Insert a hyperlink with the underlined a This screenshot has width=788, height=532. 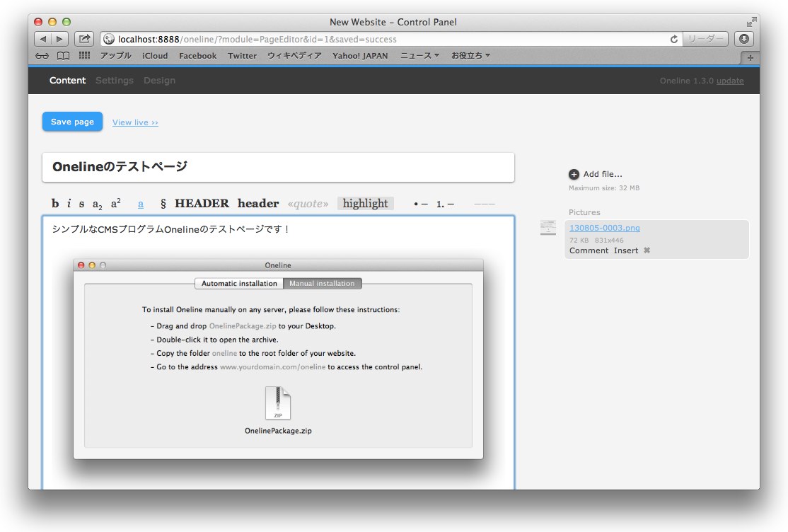click(141, 204)
